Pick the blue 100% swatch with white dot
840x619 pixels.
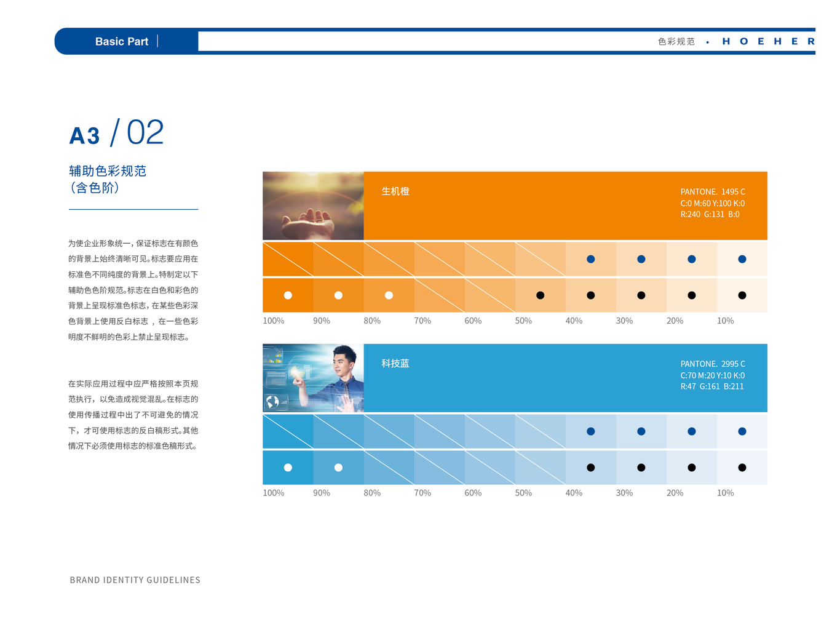288,468
